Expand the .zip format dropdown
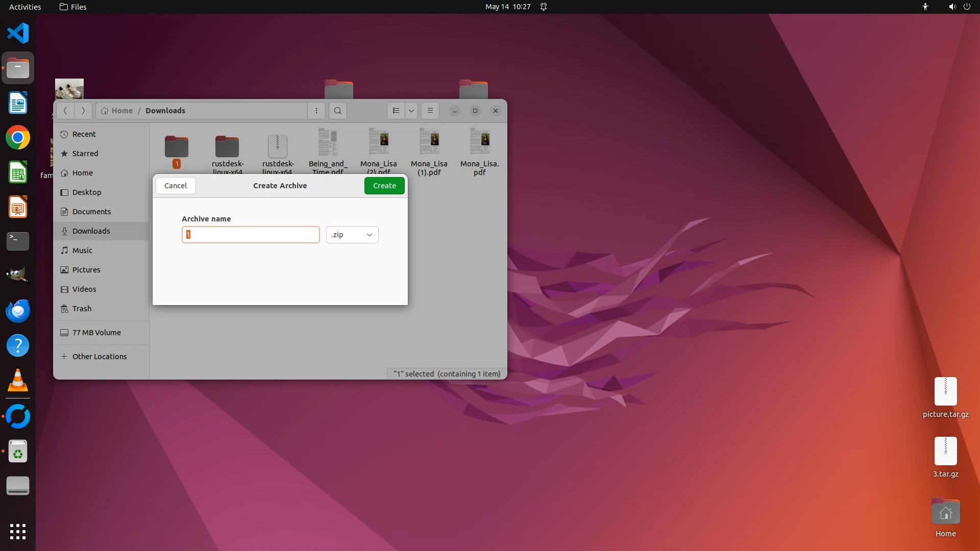The height and width of the screenshot is (551, 980). coord(352,235)
